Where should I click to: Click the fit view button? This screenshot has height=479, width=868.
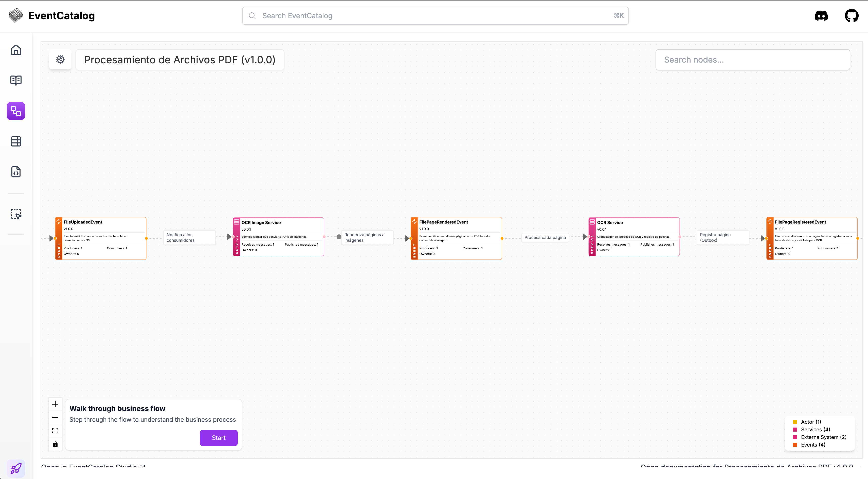point(55,431)
